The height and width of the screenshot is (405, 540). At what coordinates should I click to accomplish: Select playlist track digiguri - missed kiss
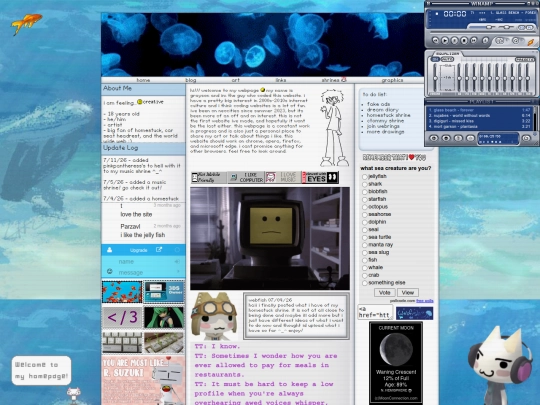(479, 121)
